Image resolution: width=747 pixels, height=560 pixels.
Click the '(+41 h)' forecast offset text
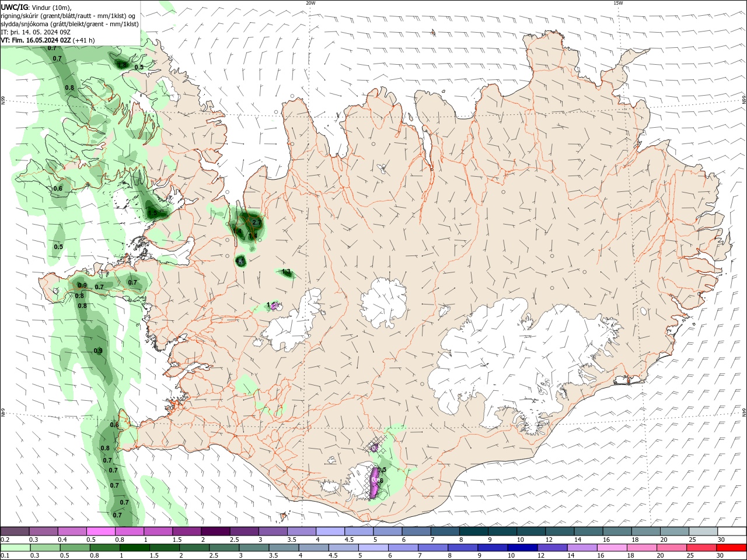tap(84, 40)
